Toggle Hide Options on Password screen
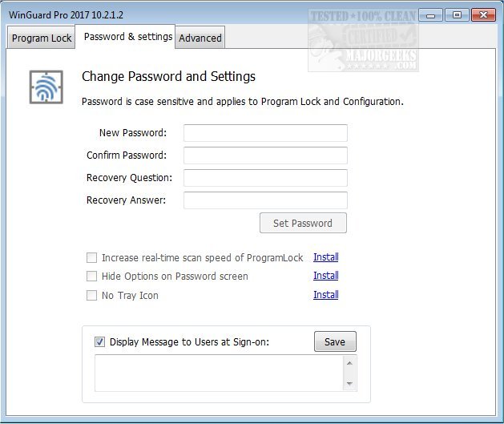The height and width of the screenshot is (424, 504). click(x=91, y=277)
